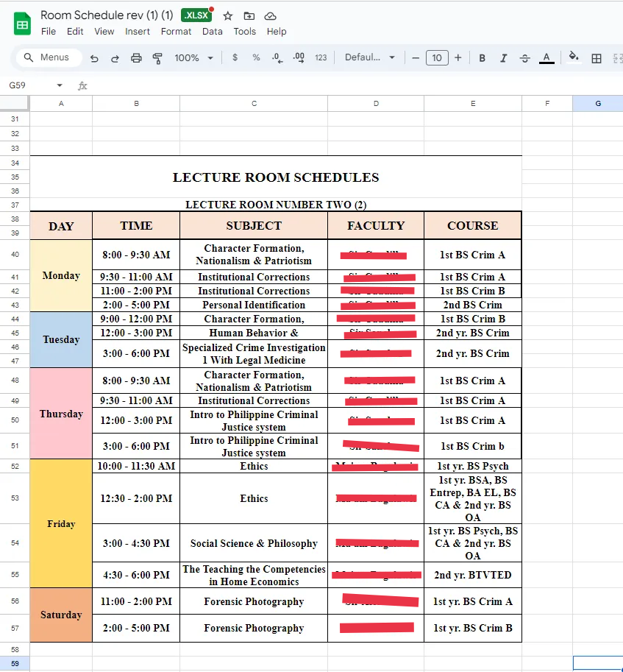Select the Personal Identification subject cell
The width and height of the screenshot is (623, 672).
[x=254, y=305]
